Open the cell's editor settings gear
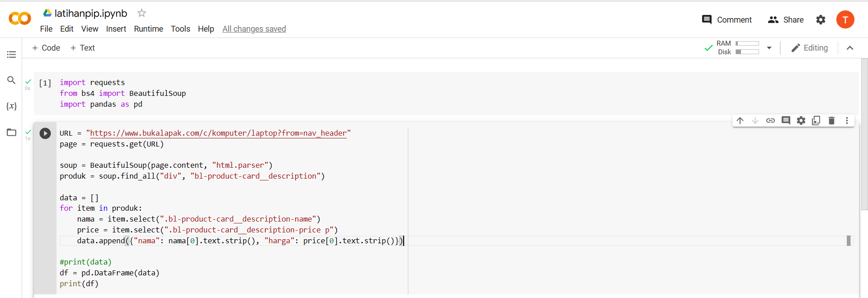868x298 pixels. pos(801,121)
